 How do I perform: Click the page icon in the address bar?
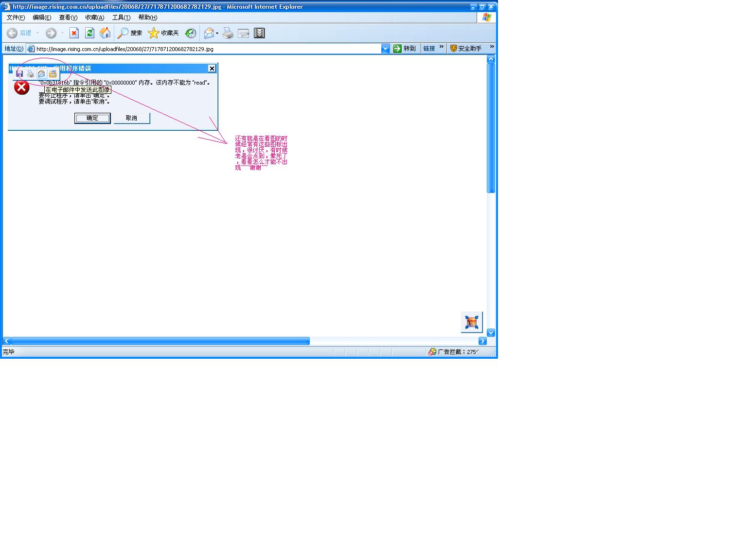[x=31, y=49]
